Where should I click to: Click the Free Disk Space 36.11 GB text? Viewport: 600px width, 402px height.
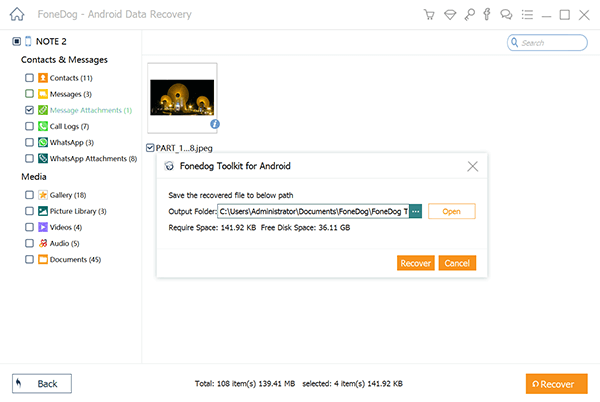pos(305,228)
